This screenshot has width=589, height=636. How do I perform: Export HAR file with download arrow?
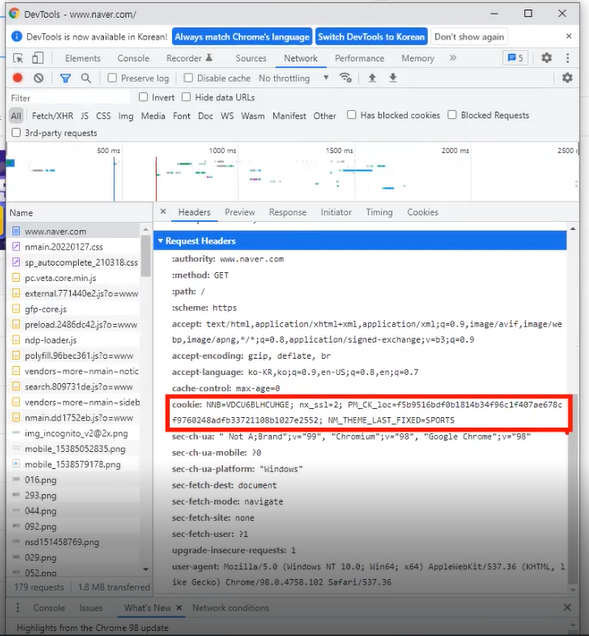[393, 77]
